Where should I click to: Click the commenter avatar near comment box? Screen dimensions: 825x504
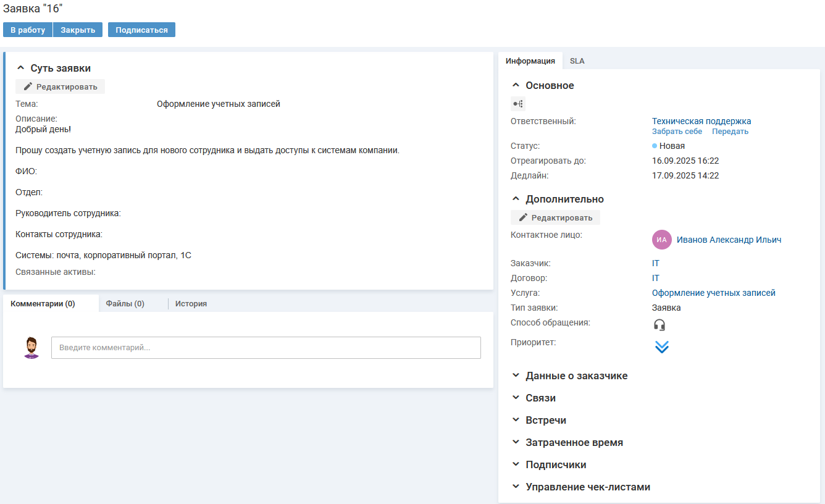point(31,348)
